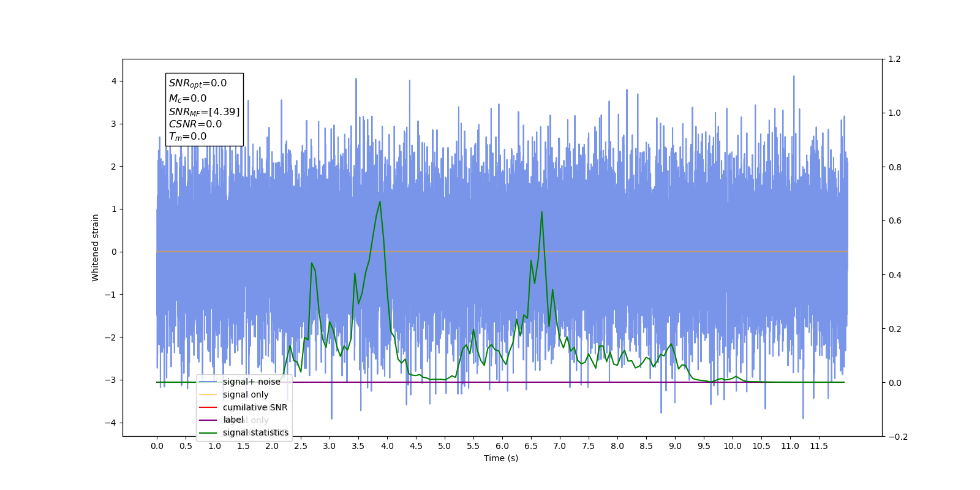Click the 'Time (s)' x-axis label

point(501,458)
